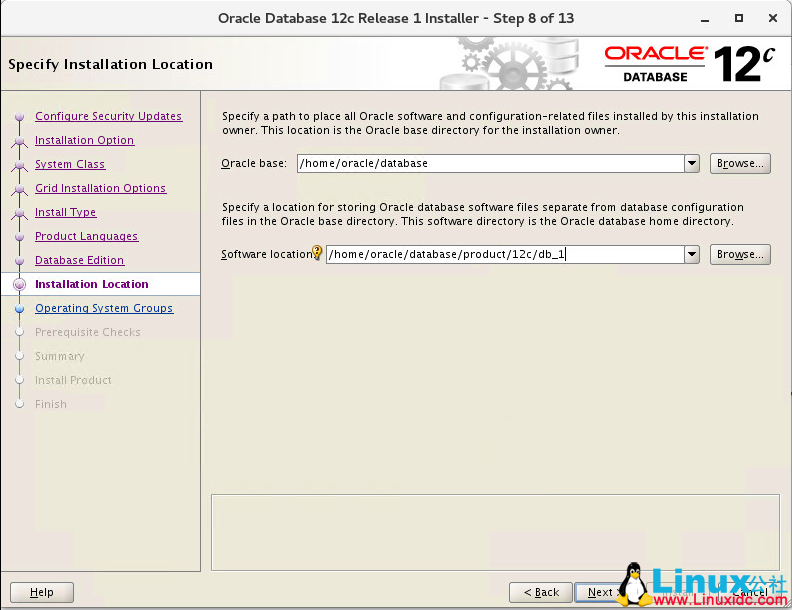792x610 pixels.
Task: Click the 'Software location' label
Action: click(267, 254)
